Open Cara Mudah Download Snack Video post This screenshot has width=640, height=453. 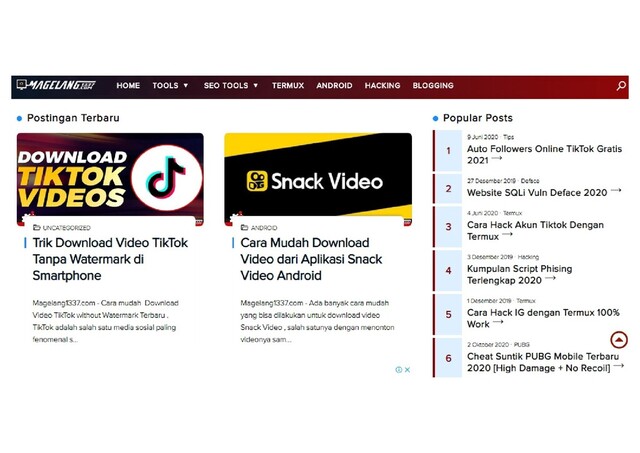click(311, 259)
